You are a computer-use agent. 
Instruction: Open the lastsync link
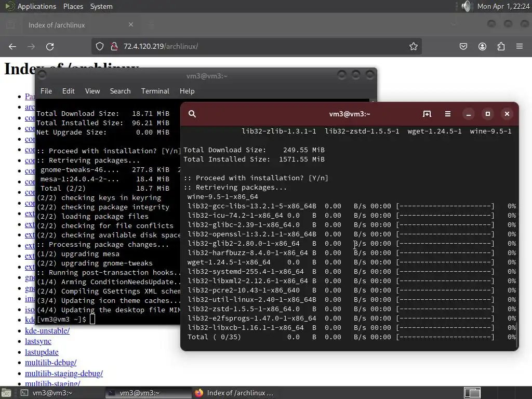click(x=38, y=341)
